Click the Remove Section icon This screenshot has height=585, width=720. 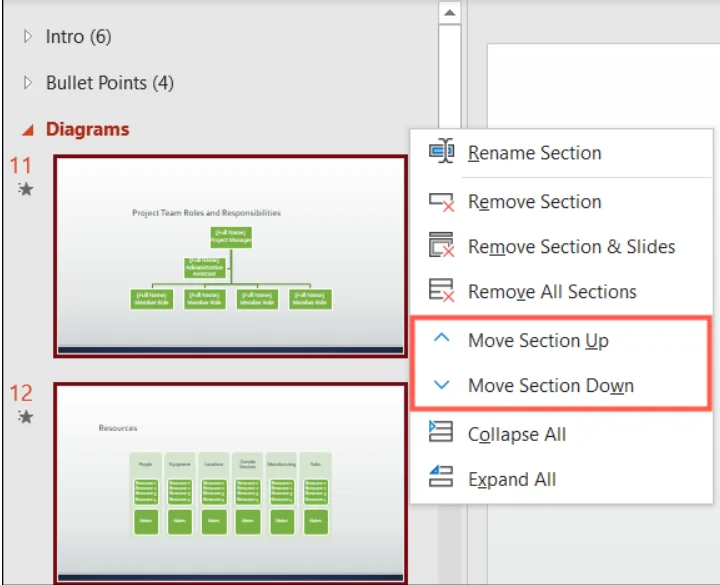(441, 202)
